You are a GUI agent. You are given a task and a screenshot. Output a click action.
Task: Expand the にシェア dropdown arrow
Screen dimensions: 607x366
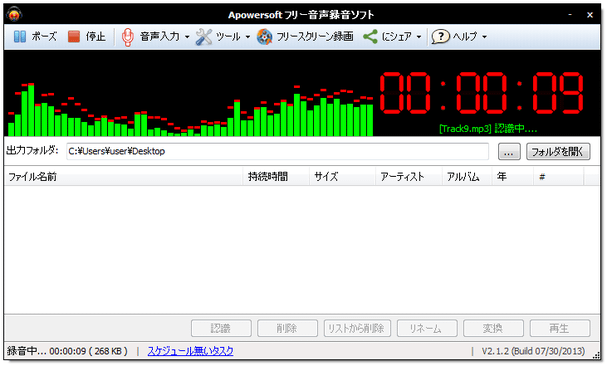click(419, 37)
